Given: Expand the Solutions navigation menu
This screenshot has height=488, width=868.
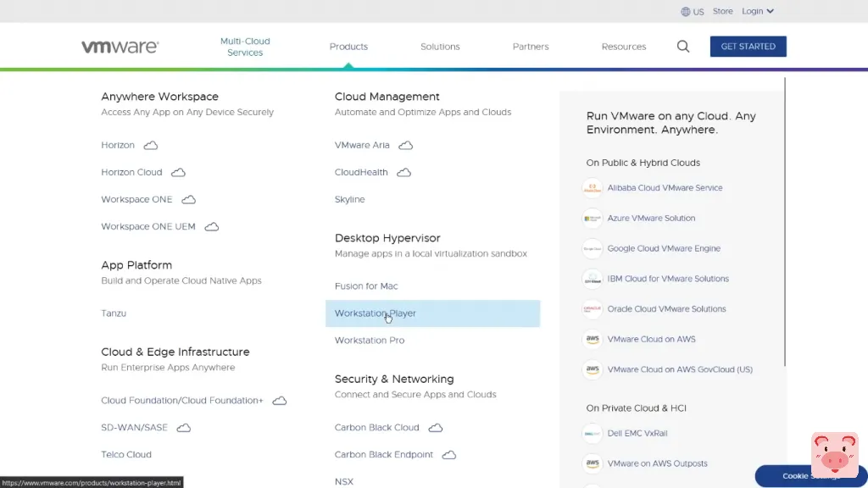Looking at the screenshot, I should [440, 47].
